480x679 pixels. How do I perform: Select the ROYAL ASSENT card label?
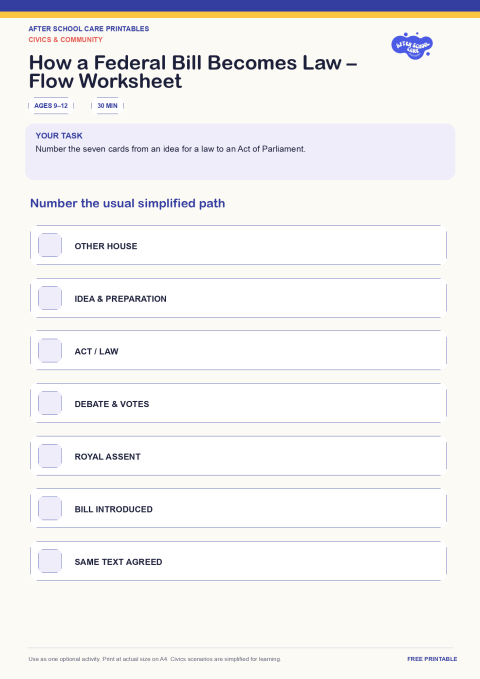click(107, 456)
